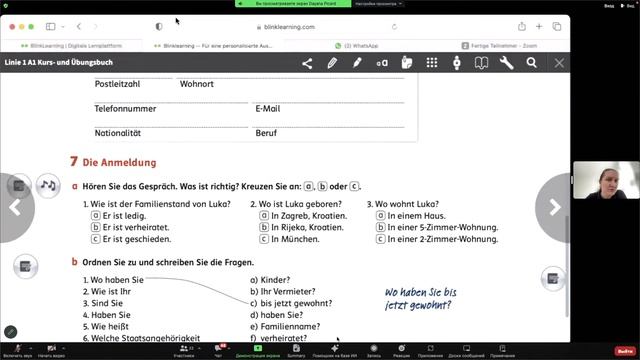Close the Blinklearning book viewer

point(559,63)
